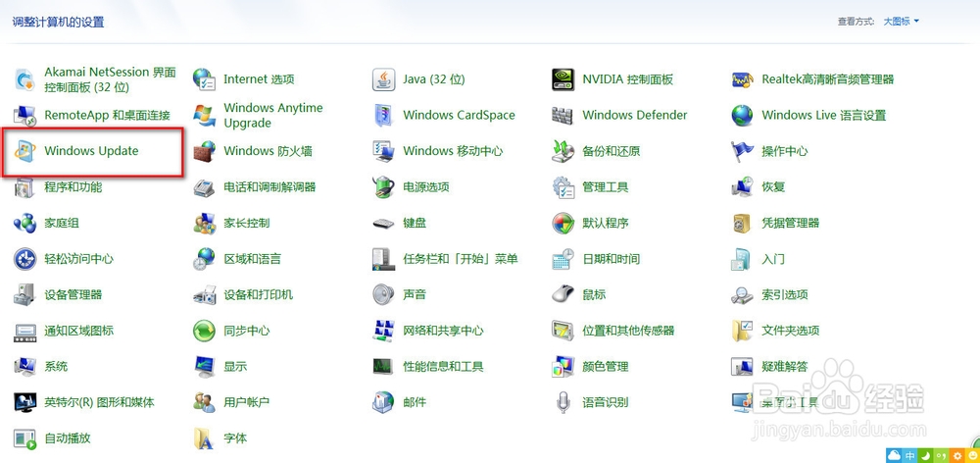This screenshot has width=980, height=463.
Task: Click the 疑难解答 troubleshooting link
Action: pyautogui.click(x=785, y=366)
